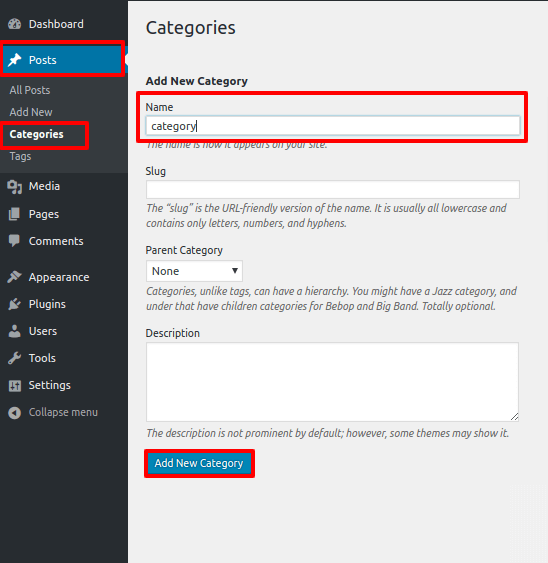Focus the category Name input field
This screenshot has height=563, width=548.
pyautogui.click(x=333, y=126)
